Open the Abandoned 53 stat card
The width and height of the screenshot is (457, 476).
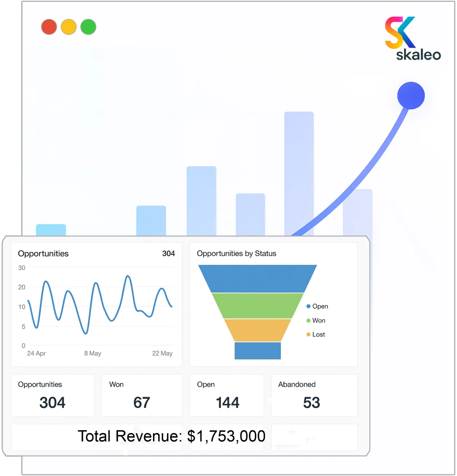(x=314, y=396)
